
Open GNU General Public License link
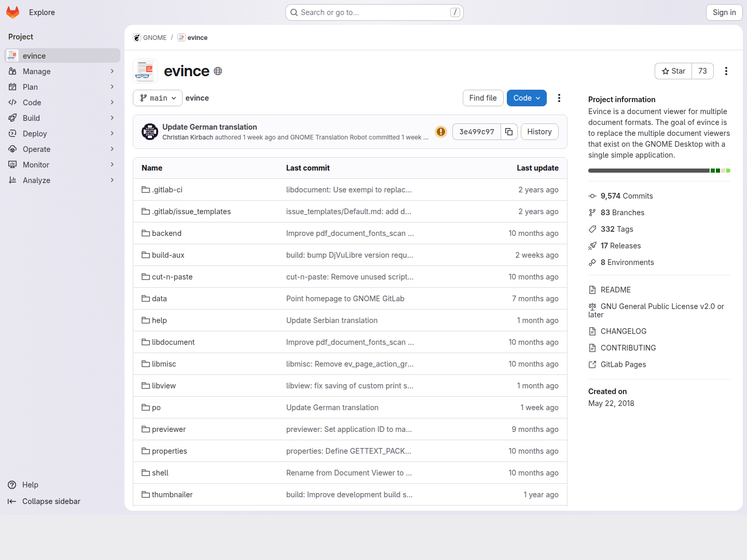[x=656, y=311]
